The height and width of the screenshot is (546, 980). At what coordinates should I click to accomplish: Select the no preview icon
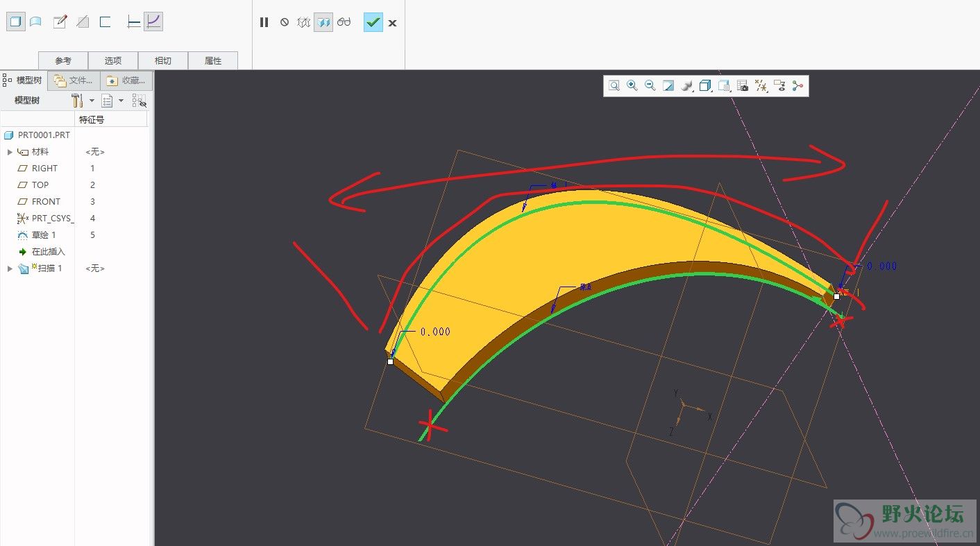(285, 22)
